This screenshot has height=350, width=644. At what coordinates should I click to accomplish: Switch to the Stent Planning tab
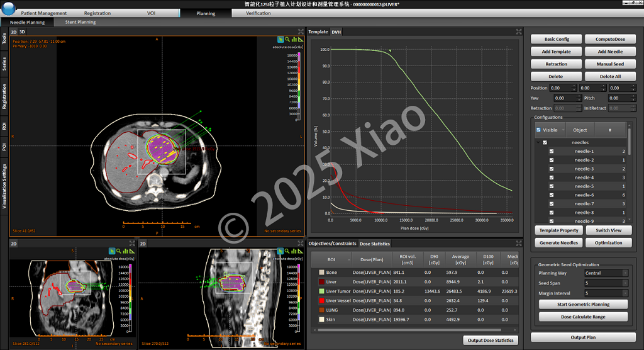80,22
